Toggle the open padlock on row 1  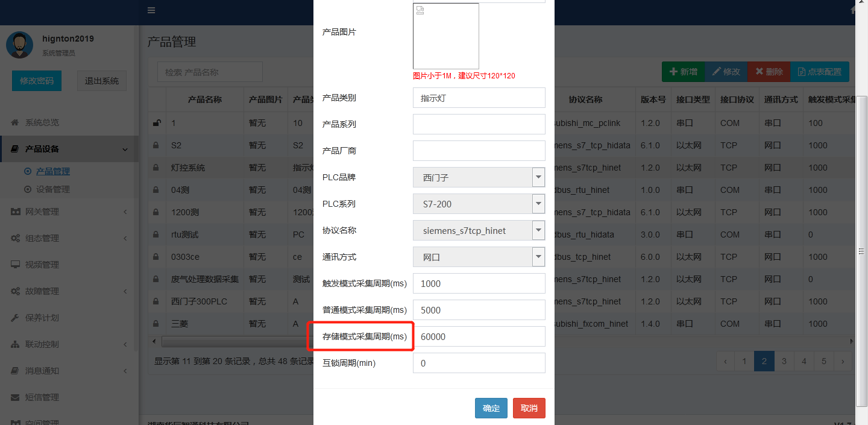pos(156,122)
